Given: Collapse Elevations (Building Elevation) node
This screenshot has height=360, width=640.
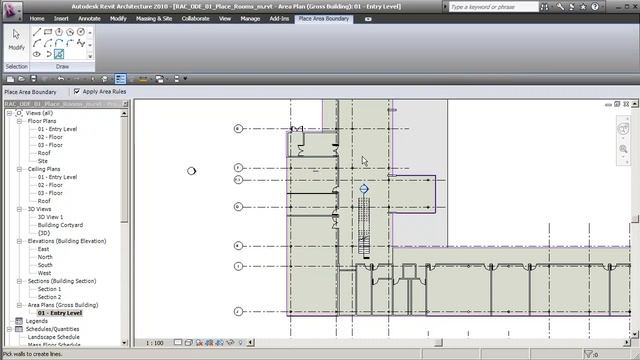Looking at the screenshot, I should (19, 241).
